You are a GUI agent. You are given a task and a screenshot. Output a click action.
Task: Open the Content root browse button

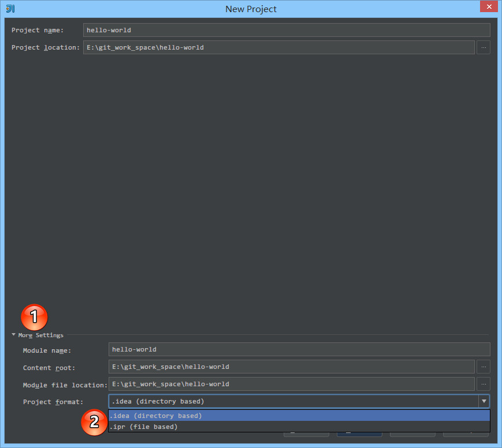pyautogui.click(x=484, y=367)
